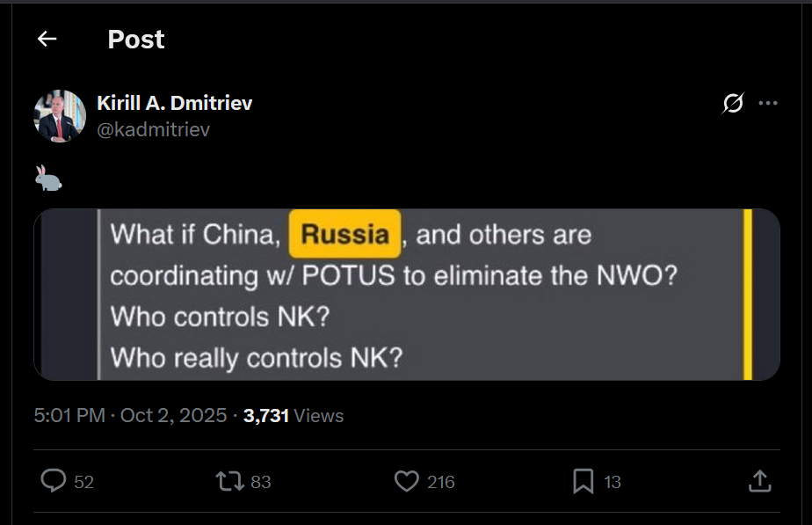Image resolution: width=812 pixels, height=525 pixels.
Task: Repost using the retweet arrows icon
Action: click(229, 481)
